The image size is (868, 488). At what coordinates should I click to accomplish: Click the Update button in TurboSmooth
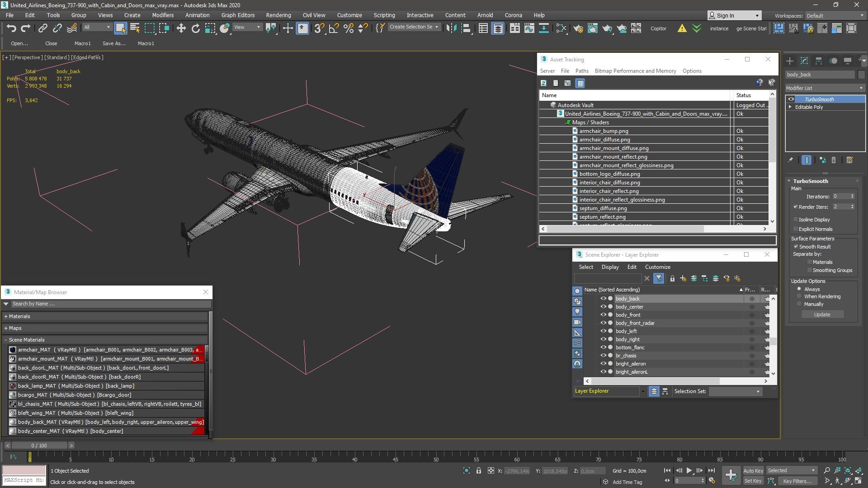tap(822, 314)
